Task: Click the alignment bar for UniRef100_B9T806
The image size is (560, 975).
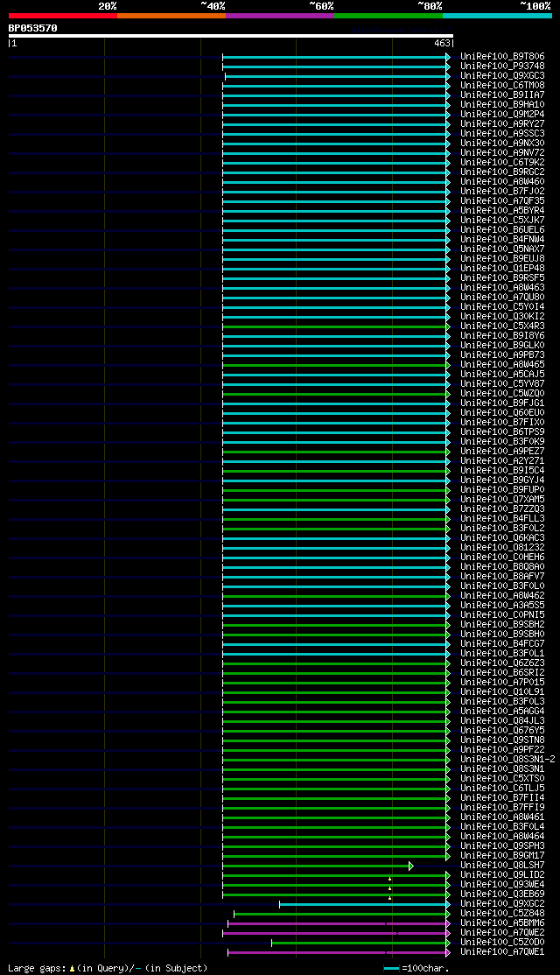Action: [334, 57]
